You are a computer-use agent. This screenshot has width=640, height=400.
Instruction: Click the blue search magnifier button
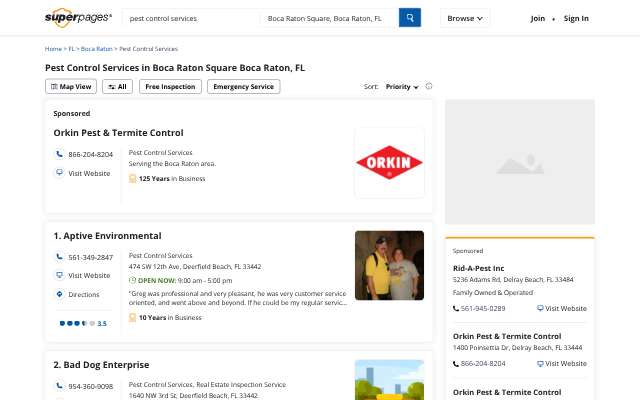click(410, 18)
